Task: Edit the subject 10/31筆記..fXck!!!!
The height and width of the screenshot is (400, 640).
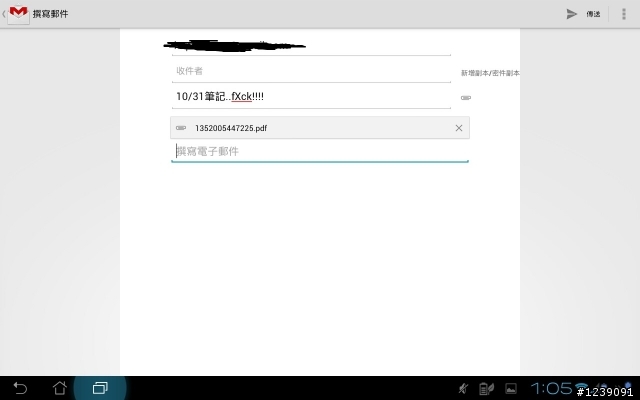Action: pyautogui.click(x=311, y=97)
